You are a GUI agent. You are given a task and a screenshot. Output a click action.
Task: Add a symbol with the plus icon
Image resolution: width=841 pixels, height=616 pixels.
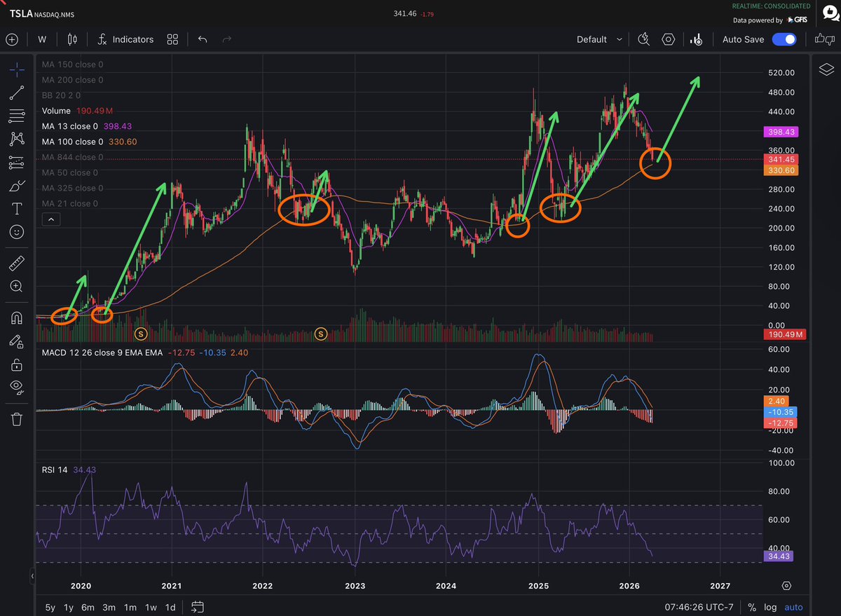click(x=12, y=39)
